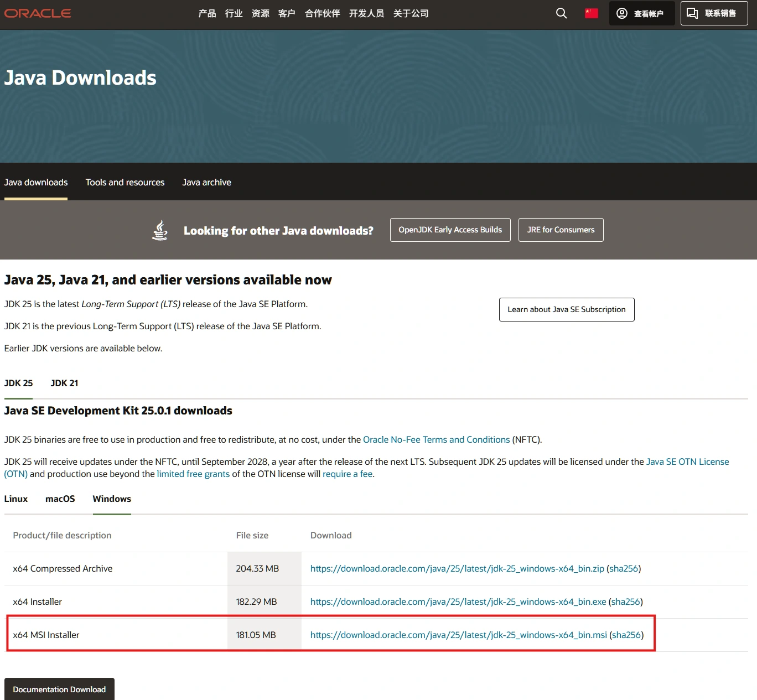Open the Tools and resources tab
The height and width of the screenshot is (700, 757).
click(x=125, y=182)
